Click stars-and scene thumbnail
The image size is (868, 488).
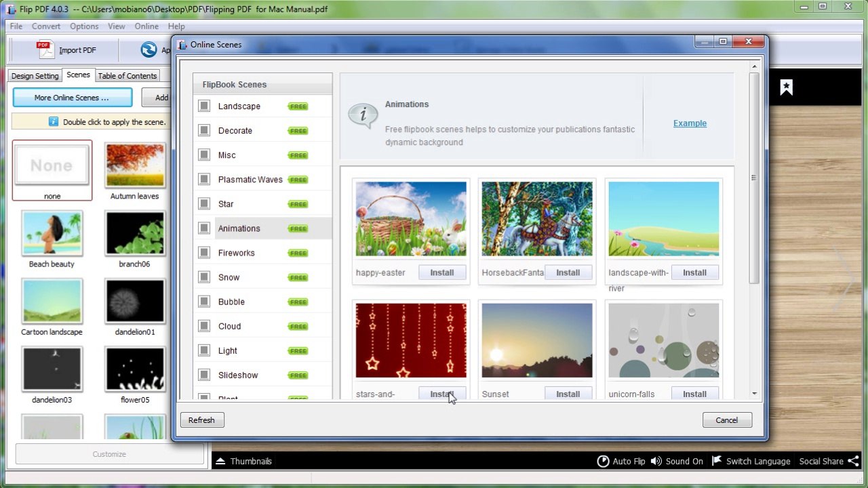[411, 340]
